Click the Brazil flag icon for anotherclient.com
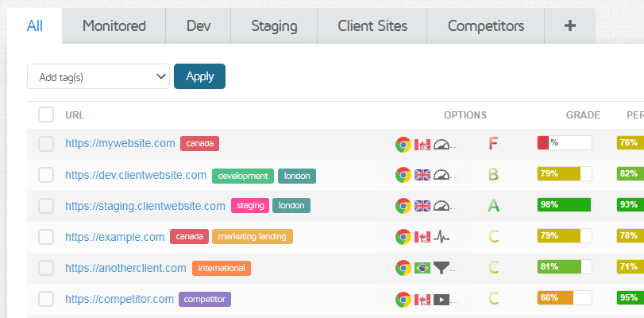644x318 pixels. coord(422,268)
